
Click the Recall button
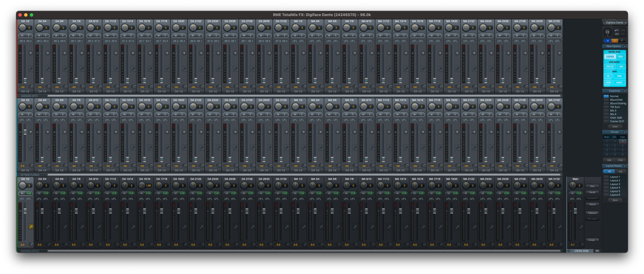click(592, 192)
